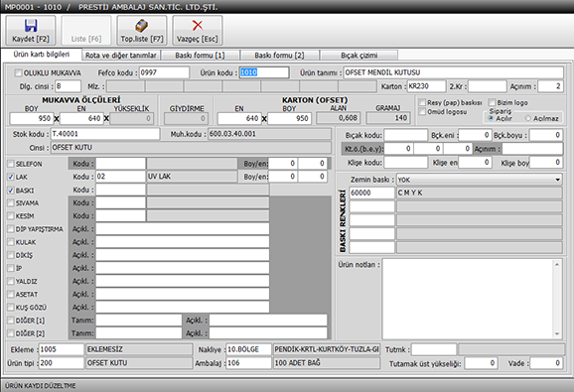
Task: Uncheck the BASKI checkbox
Action: [11, 191]
